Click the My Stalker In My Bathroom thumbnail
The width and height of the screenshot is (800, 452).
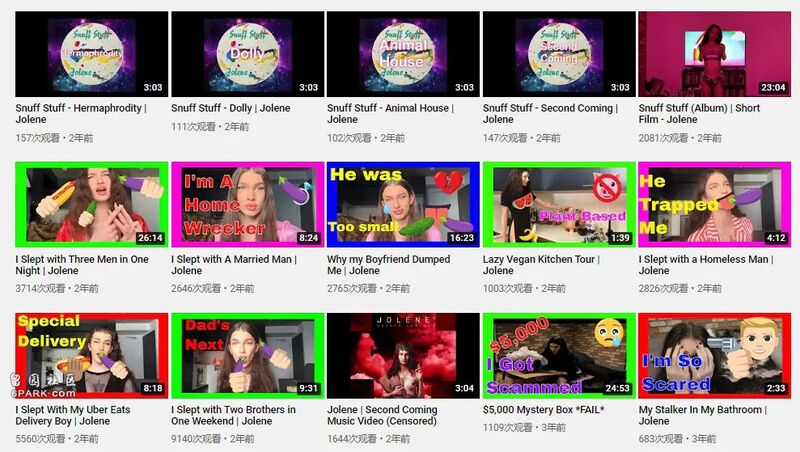[x=715, y=356]
